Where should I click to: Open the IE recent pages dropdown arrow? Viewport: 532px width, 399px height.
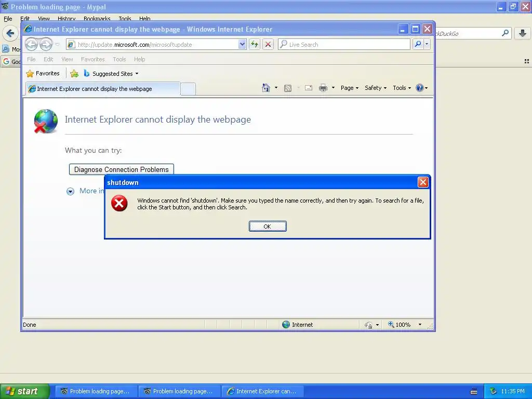[58, 45]
